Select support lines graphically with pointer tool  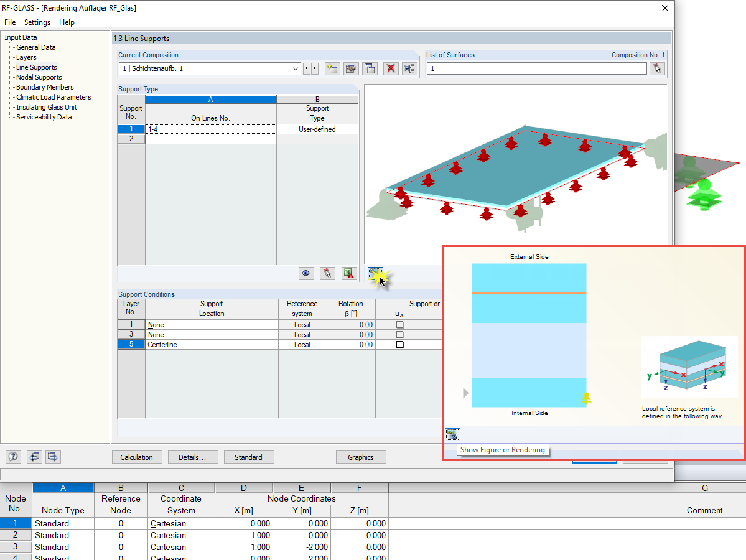327,273
